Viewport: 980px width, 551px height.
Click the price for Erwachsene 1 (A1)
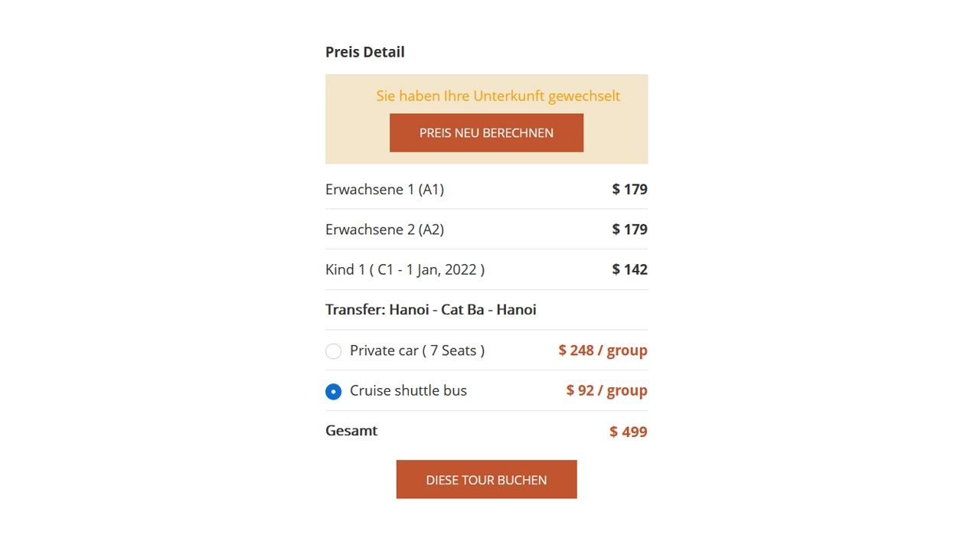click(629, 189)
